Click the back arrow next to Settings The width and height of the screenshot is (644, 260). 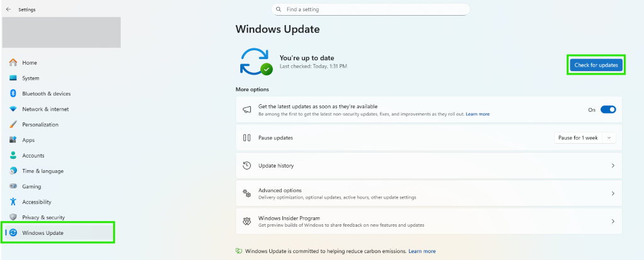[x=8, y=9]
